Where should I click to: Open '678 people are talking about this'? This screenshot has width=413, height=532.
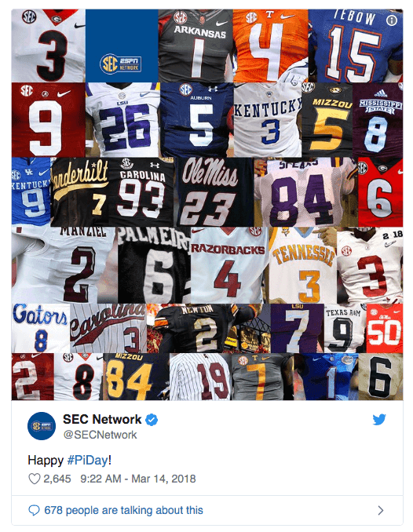click(123, 510)
